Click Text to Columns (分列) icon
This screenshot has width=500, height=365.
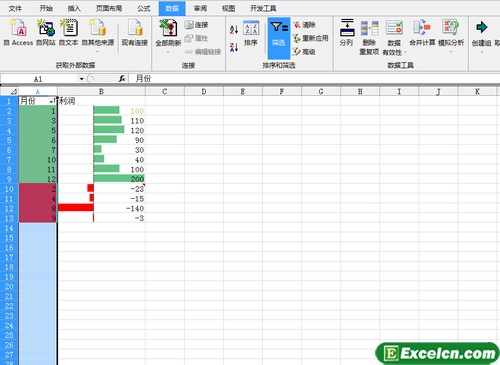click(346, 32)
